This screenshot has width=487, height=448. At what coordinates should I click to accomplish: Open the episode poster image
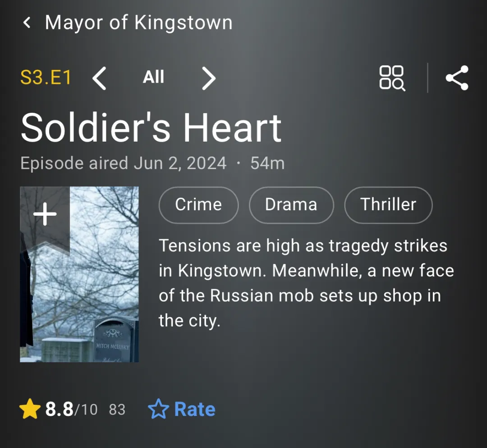(x=90, y=289)
